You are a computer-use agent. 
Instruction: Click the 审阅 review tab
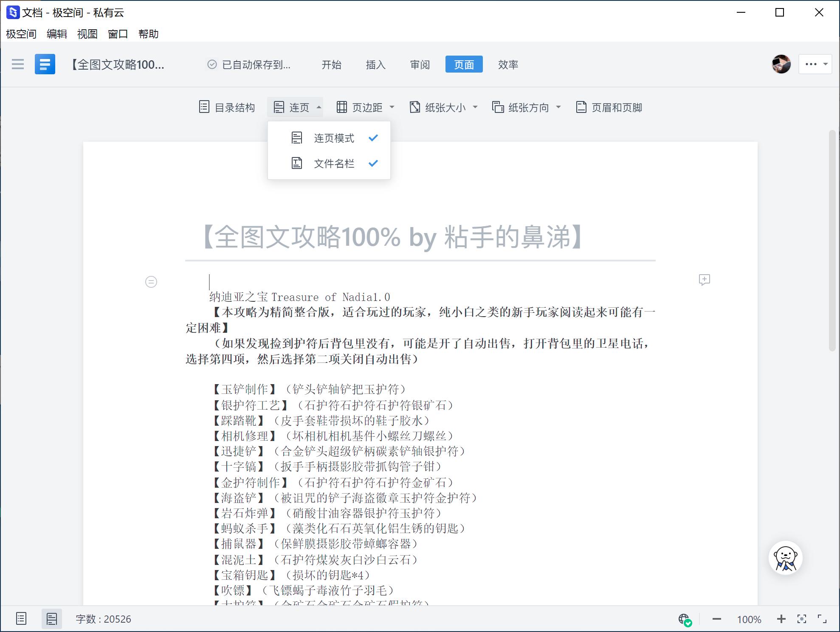click(420, 65)
